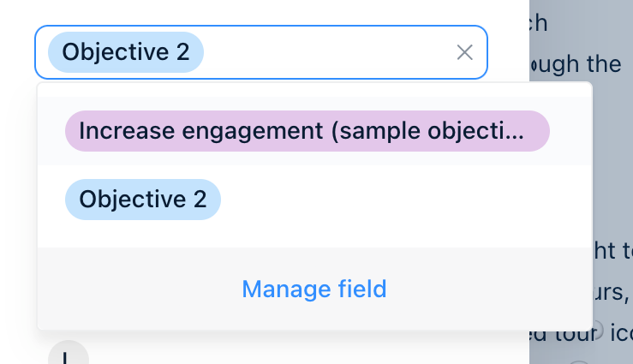Screen dimensions: 633x364
Task: Select the purple Increase engagement pill
Action: point(307,131)
